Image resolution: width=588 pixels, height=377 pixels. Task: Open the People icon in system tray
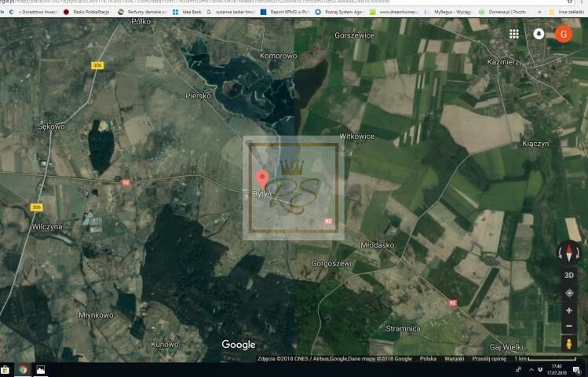[519, 370]
